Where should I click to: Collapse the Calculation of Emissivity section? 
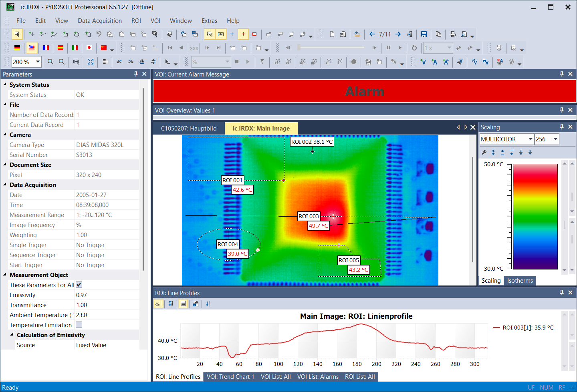click(12, 335)
